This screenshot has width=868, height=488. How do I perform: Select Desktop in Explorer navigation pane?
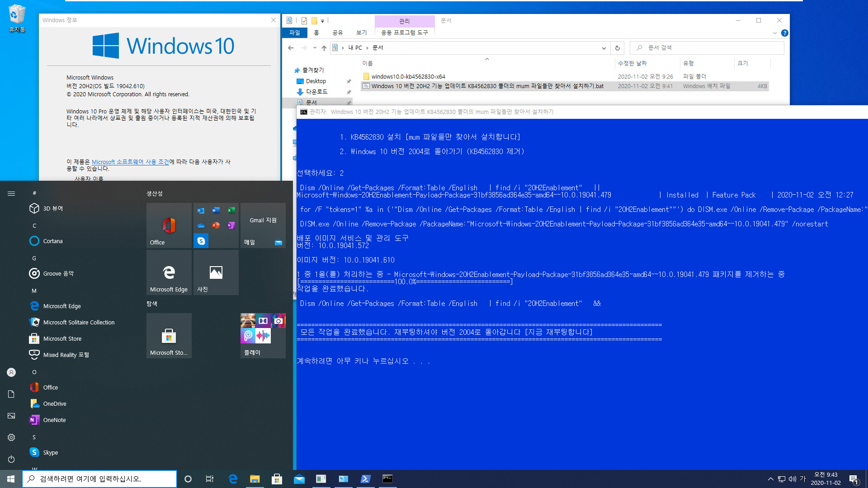[316, 81]
